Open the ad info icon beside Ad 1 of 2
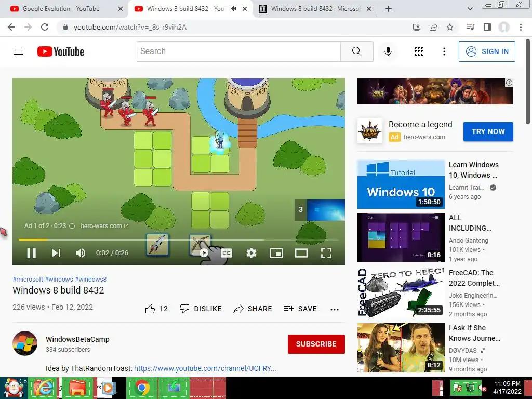The image size is (532, 399). point(72,226)
